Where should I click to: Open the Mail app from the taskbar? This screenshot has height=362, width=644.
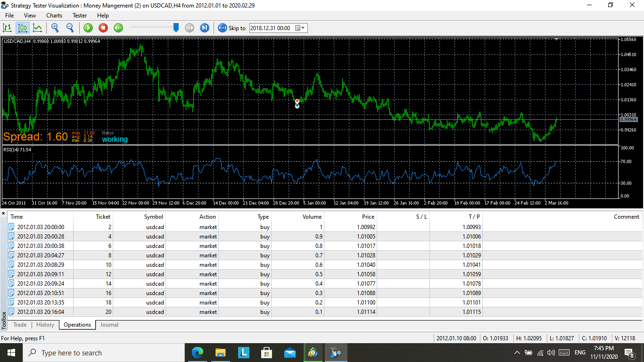tap(290, 353)
